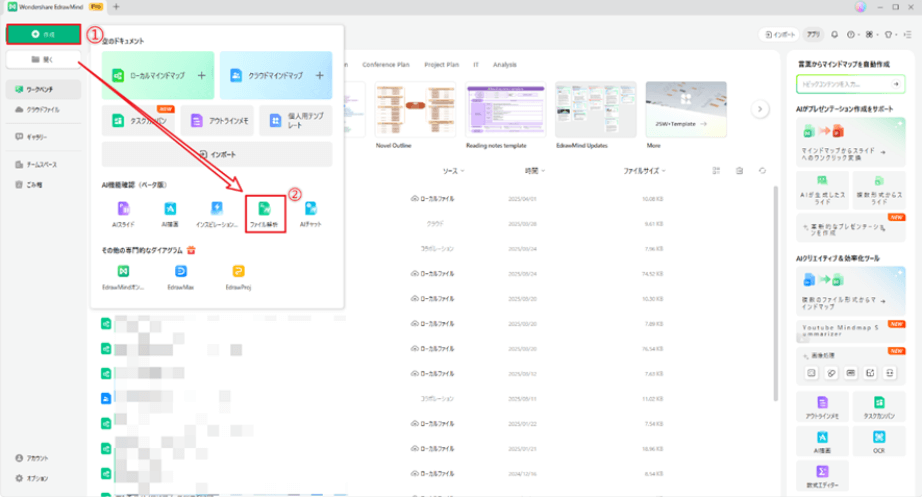Click the file list vertical scrollbar
This screenshot has height=497, width=922.
click(x=776, y=293)
